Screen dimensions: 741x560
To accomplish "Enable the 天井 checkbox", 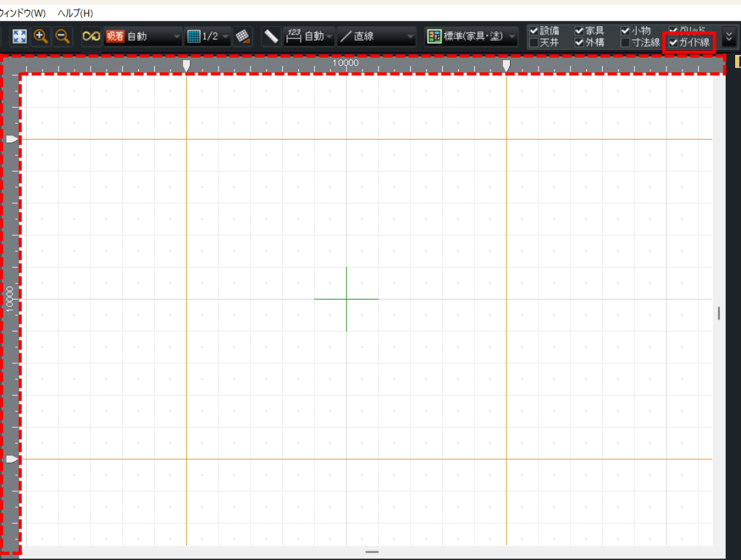I will click(x=534, y=43).
